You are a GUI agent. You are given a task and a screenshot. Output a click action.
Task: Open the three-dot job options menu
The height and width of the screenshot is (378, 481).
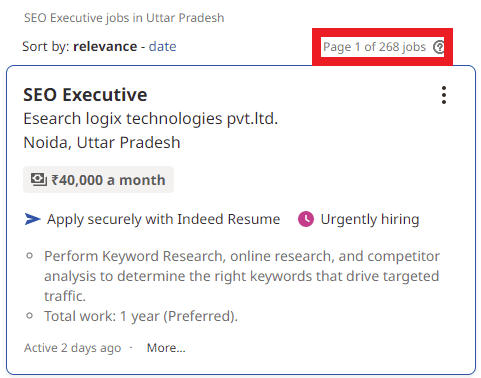[x=444, y=95]
